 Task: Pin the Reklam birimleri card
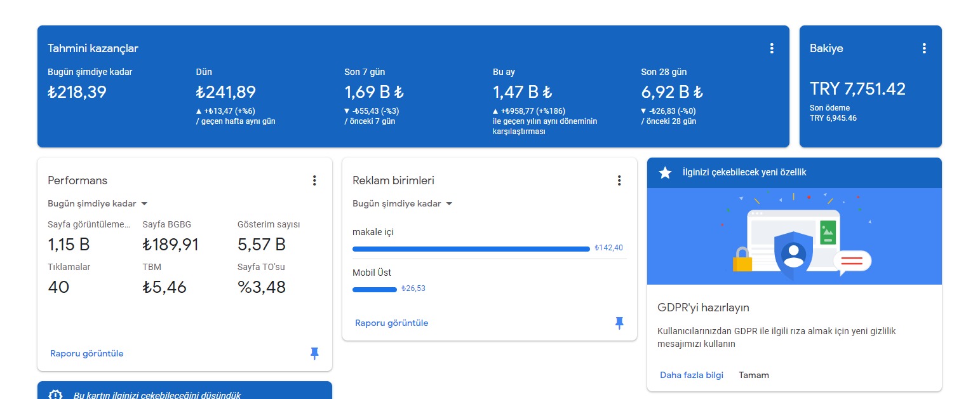pos(619,323)
